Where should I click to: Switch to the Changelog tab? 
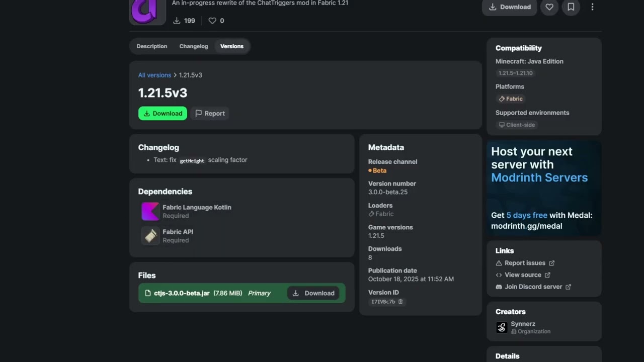pyautogui.click(x=194, y=46)
